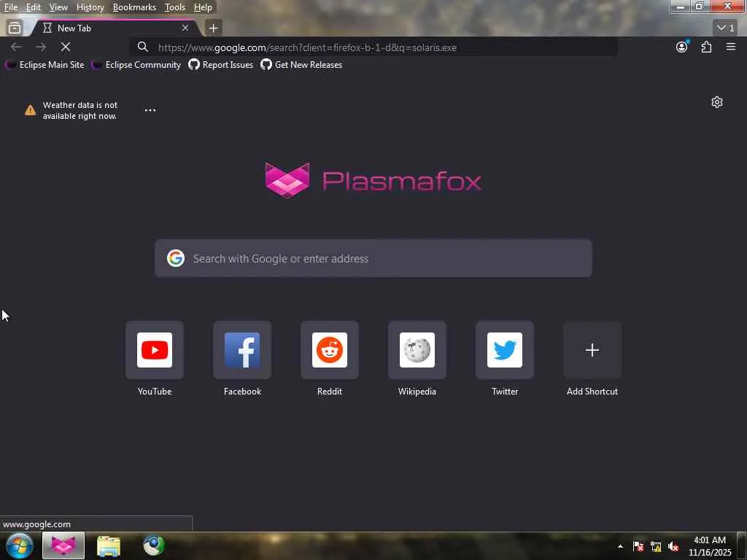Minimize the Plasmafox window
Viewport: 747px width, 560px height.
click(x=681, y=7)
